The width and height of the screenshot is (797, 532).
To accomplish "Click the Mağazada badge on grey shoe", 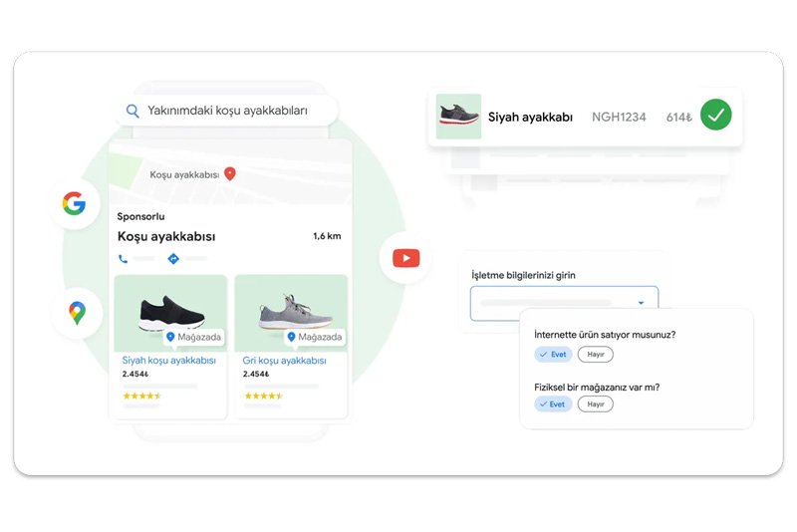I will 315,337.
